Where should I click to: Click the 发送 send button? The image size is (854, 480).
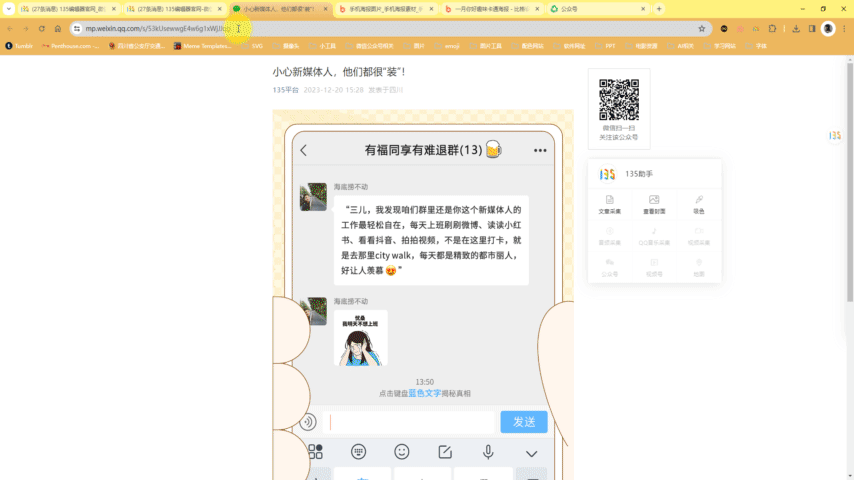tap(524, 422)
